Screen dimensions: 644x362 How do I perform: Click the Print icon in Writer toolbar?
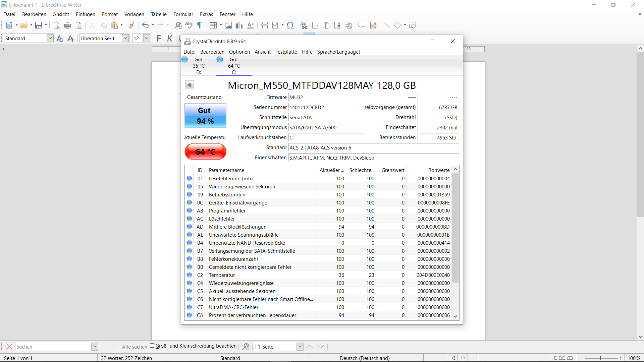67,25
